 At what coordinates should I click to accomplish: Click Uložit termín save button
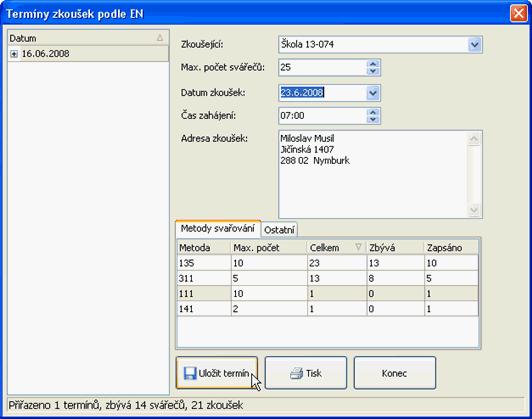coord(217,373)
